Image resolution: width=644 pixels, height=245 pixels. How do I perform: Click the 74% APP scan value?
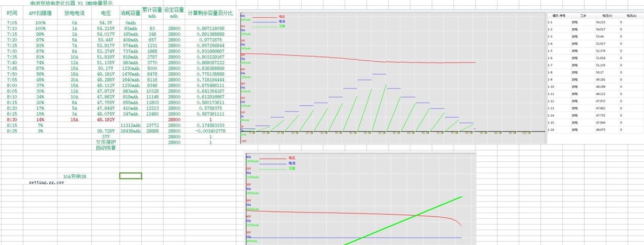point(40,62)
